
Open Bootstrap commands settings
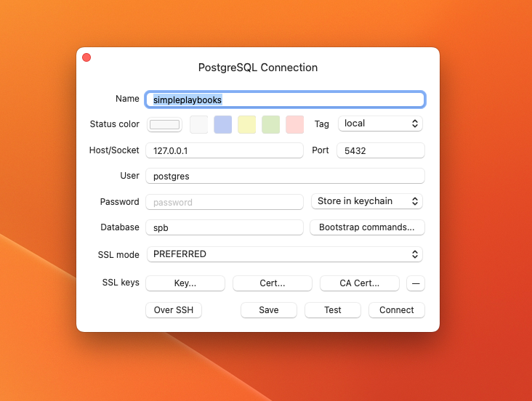pos(367,227)
